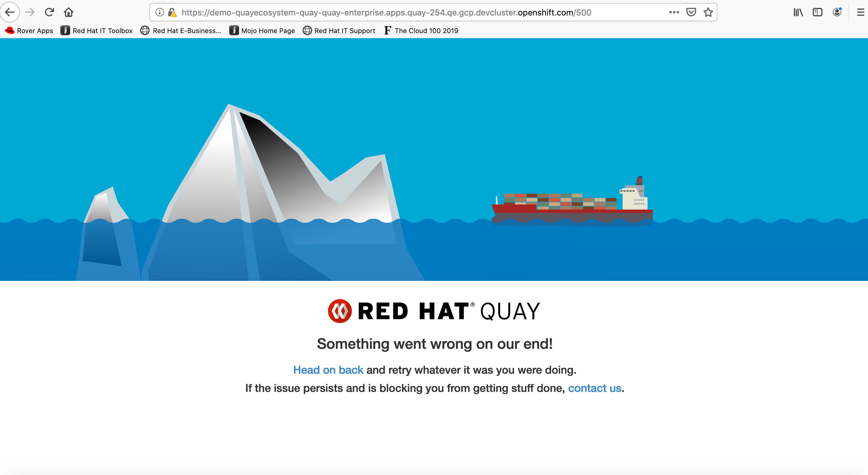The height and width of the screenshot is (475, 868).
Task: Save page to Pocket
Action: [x=691, y=12]
